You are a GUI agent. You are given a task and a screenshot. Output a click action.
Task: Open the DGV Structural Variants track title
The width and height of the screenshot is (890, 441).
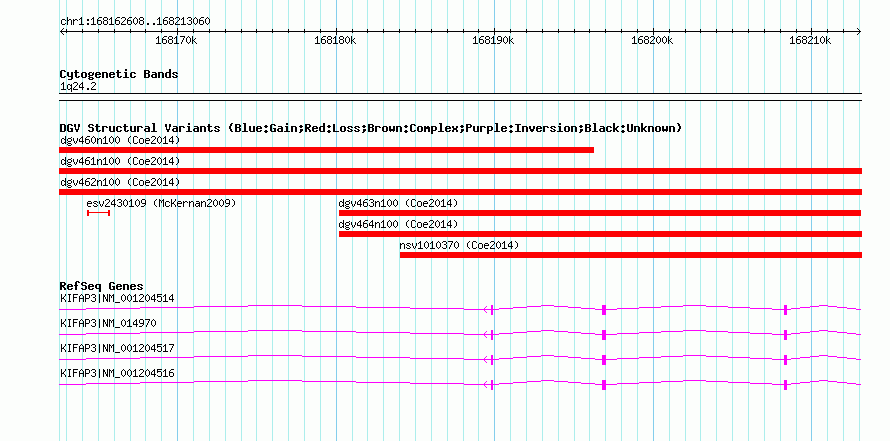tap(371, 128)
